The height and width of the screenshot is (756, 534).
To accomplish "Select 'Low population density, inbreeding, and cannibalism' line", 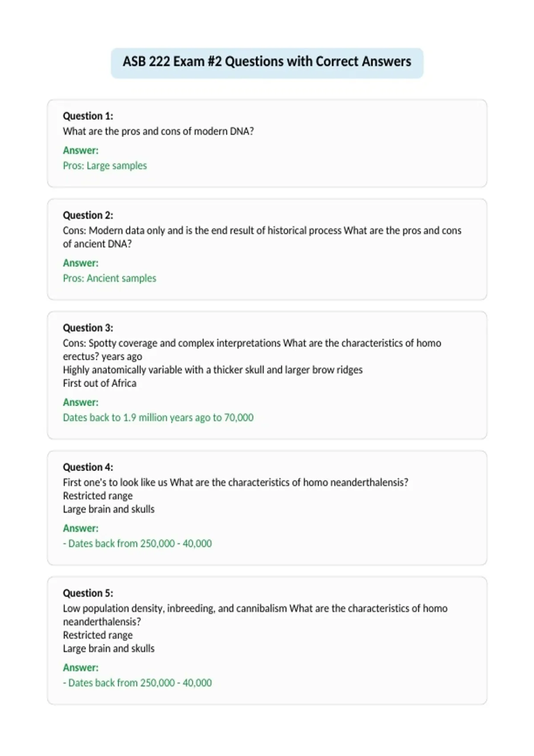I will click(175, 608).
